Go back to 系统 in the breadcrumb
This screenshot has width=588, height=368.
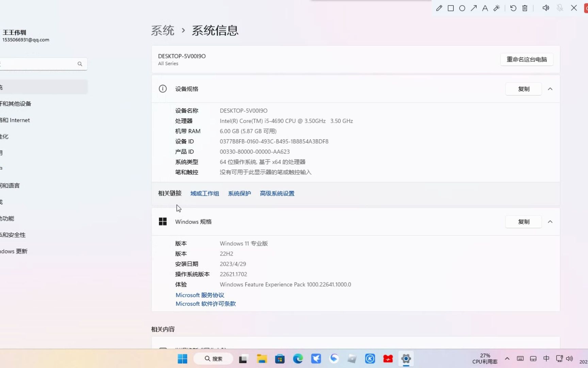(163, 31)
